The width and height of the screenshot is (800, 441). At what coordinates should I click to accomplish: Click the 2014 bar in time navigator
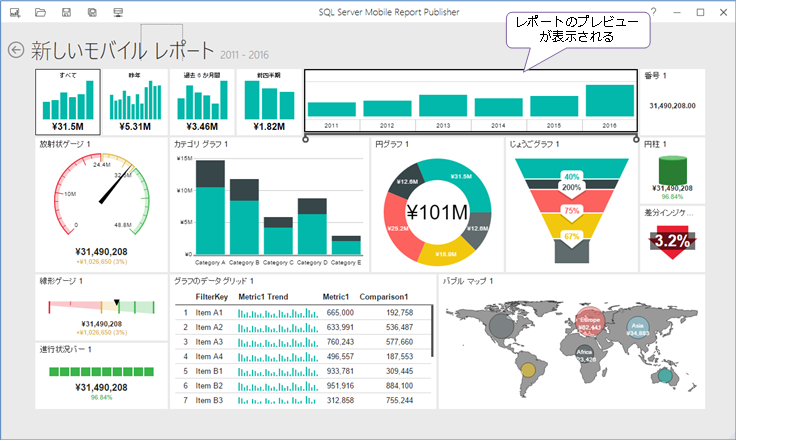(498, 108)
